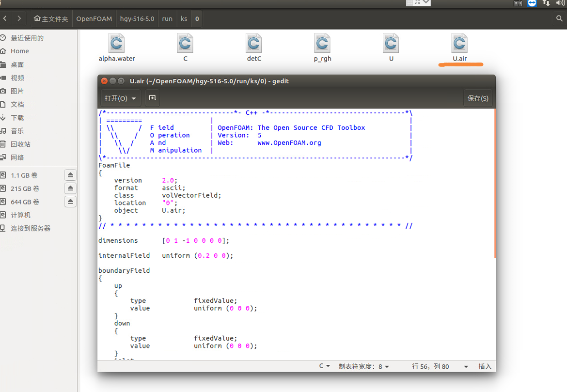Select the U file icon
The width and height of the screenshot is (567, 392).
coord(391,44)
